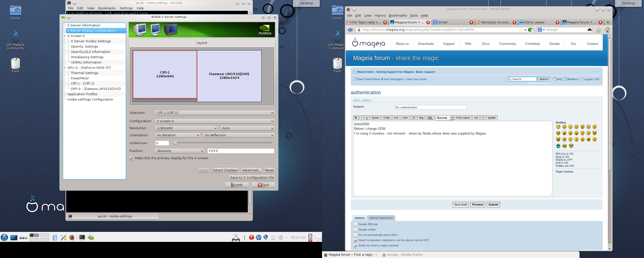Click the Font colour button
Viewport: 644px width, 258px height.
463,118
